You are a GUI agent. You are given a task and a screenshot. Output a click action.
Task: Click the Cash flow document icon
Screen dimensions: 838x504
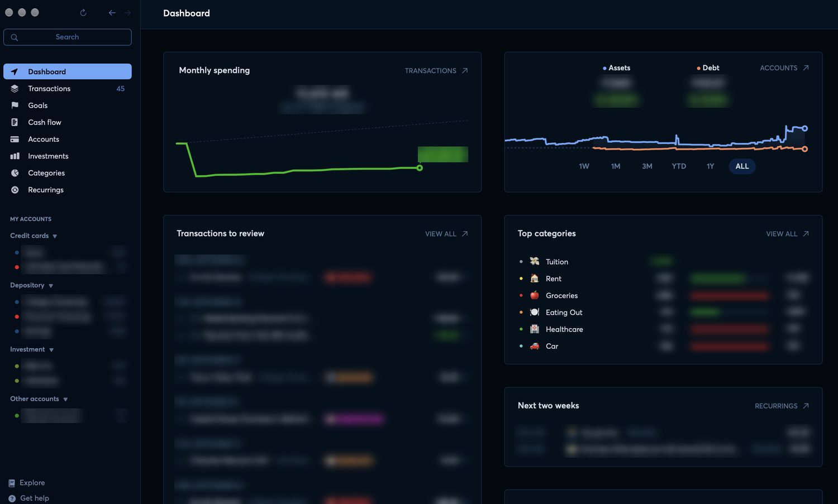[x=15, y=122]
